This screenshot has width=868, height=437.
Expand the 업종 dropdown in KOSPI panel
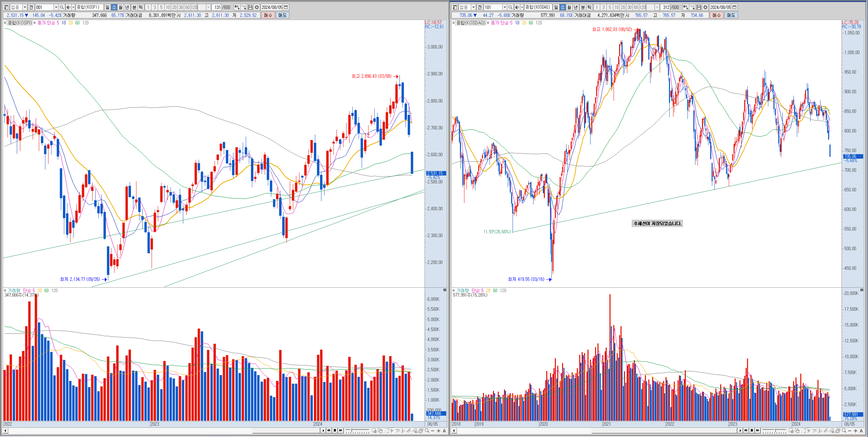pyautogui.click(x=25, y=7)
